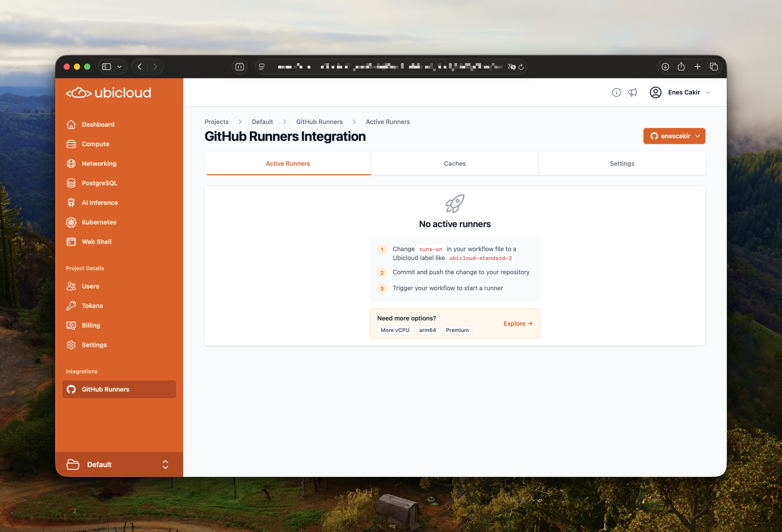Screen dimensions: 782x532
Task: Switch to the Settings tab
Action: [621, 163]
